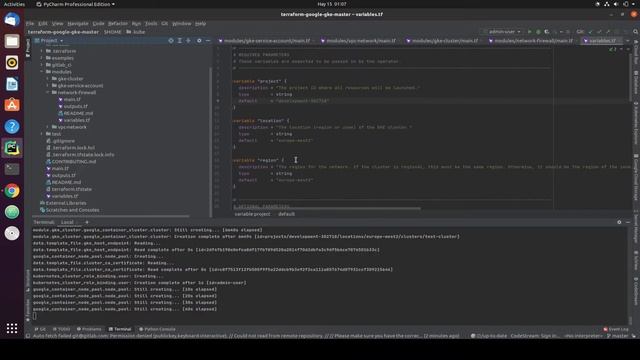Image resolution: width=640 pixels, height=360 pixels.
Task: Select the .gitignore file
Action: click(63, 141)
